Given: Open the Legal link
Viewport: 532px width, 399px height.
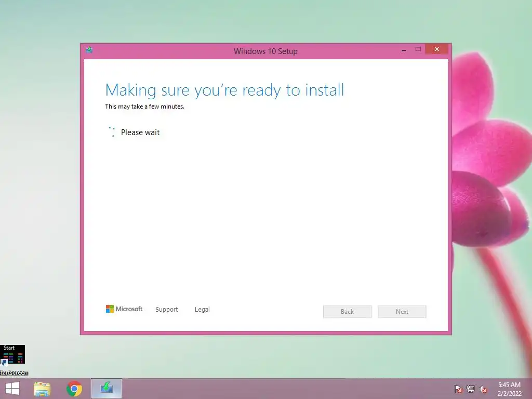Looking at the screenshot, I should (202, 310).
